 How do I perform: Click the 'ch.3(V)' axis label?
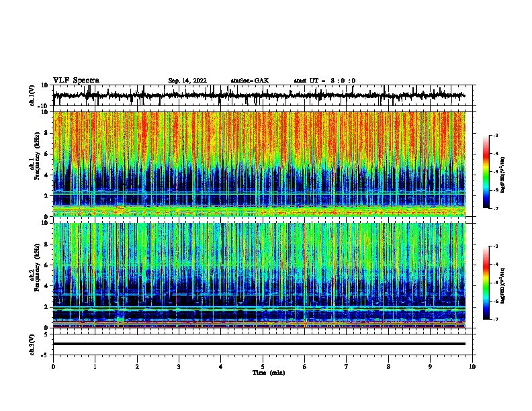click(32, 345)
